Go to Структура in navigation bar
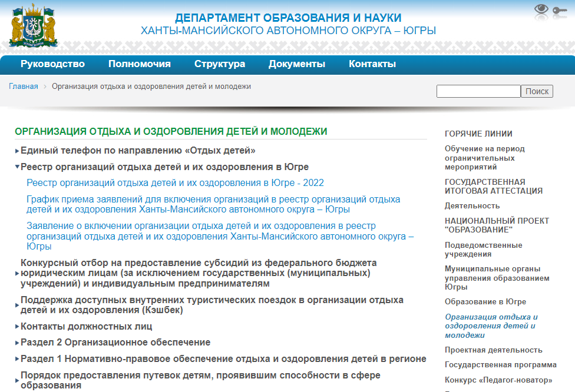Image resolution: width=575 pixels, height=392 pixels. coord(220,64)
